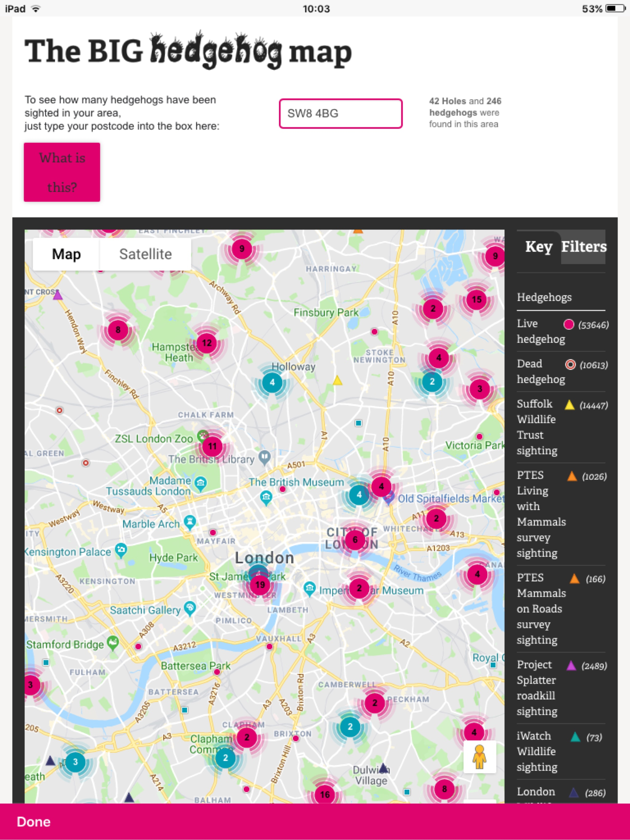
Task: Tap the Suffolk Wildlife Trust yellow triangle swatch
Action: [569, 405]
